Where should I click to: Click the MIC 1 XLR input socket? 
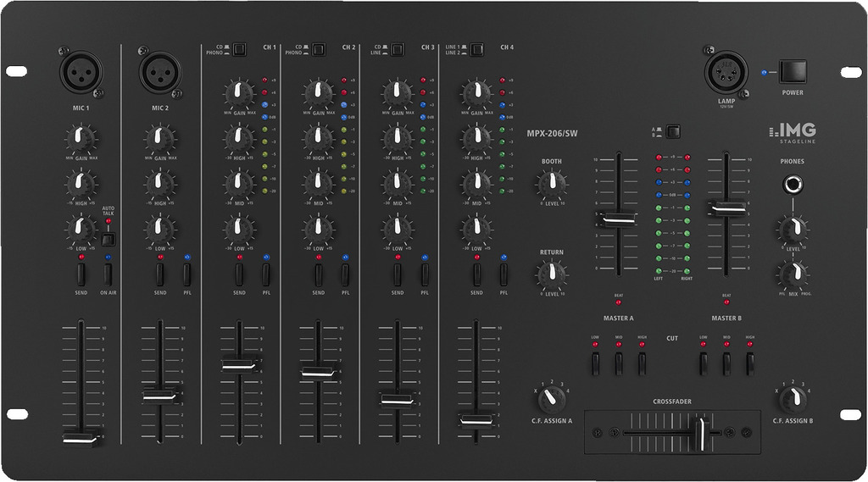pos(81,73)
